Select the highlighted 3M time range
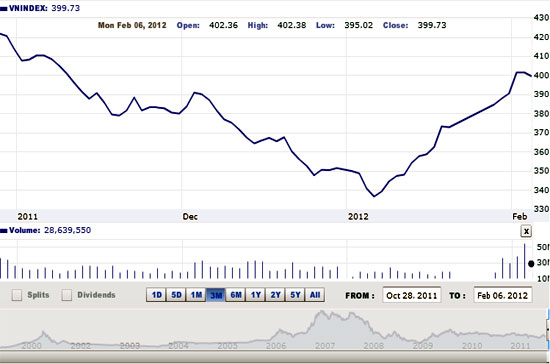 click(216, 295)
